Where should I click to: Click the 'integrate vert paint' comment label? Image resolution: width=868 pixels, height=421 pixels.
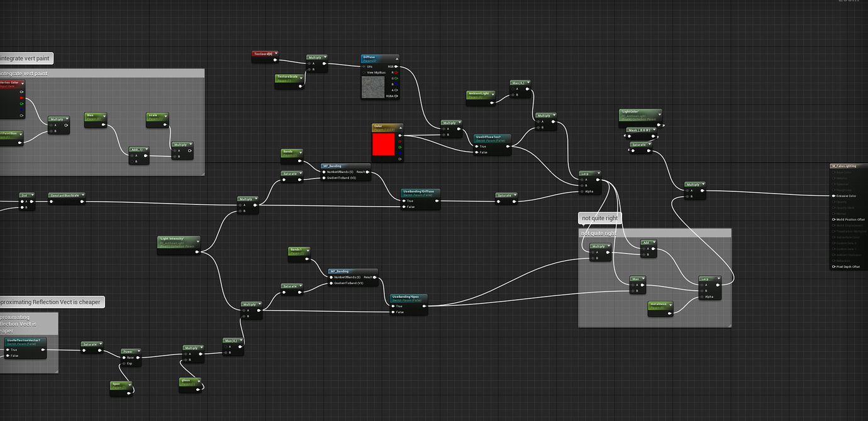pyautogui.click(x=26, y=57)
